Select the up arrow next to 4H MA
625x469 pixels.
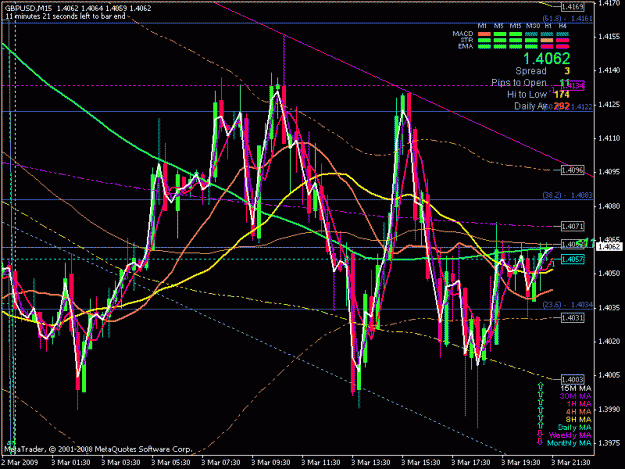[x=540, y=410]
